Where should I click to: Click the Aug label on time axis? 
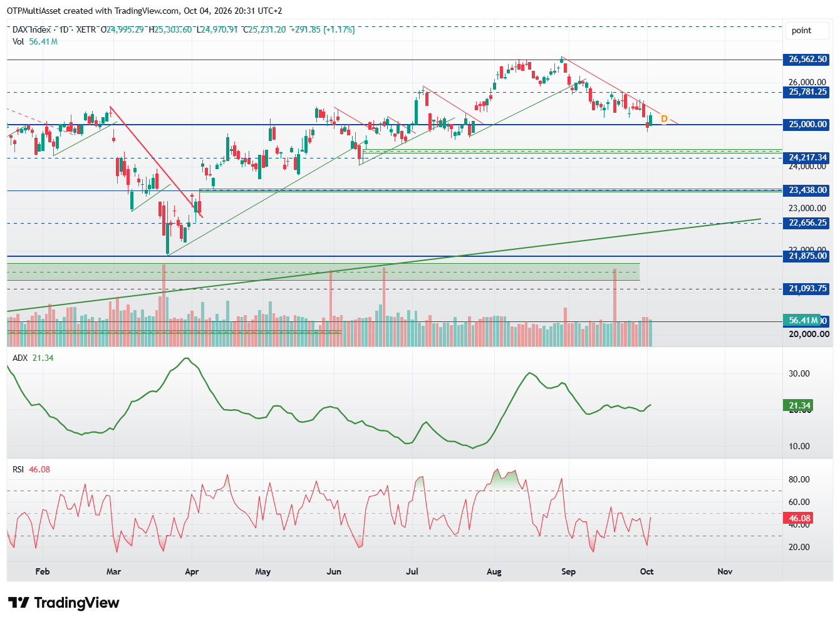[x=494, y=571]
